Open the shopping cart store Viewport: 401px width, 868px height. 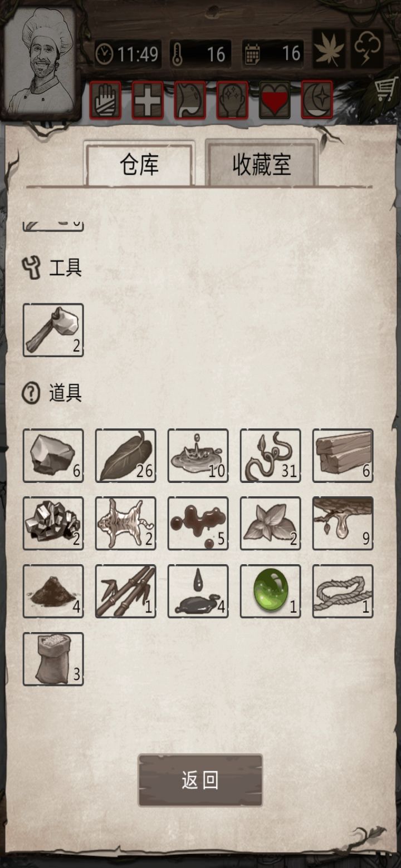[x=386, y=89]
